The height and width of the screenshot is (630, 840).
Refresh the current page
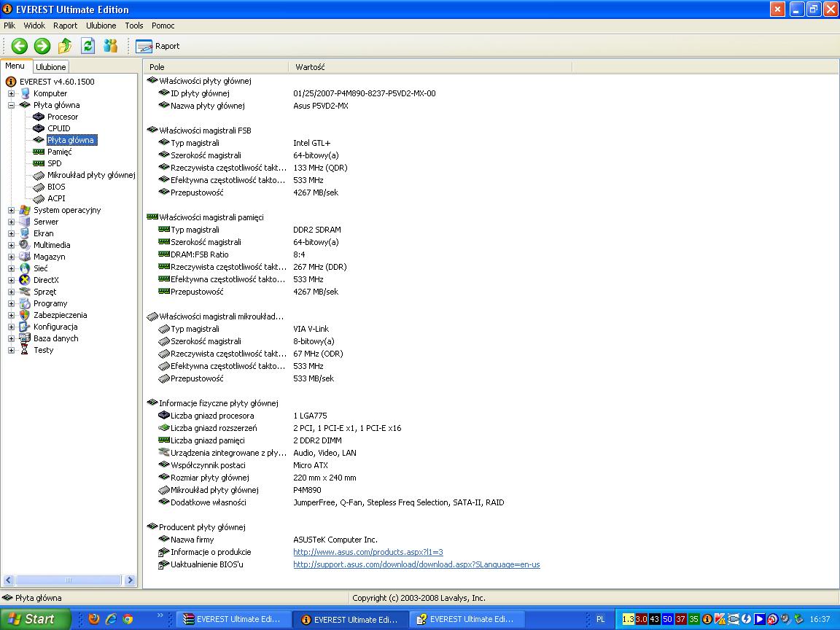(87, 46)
